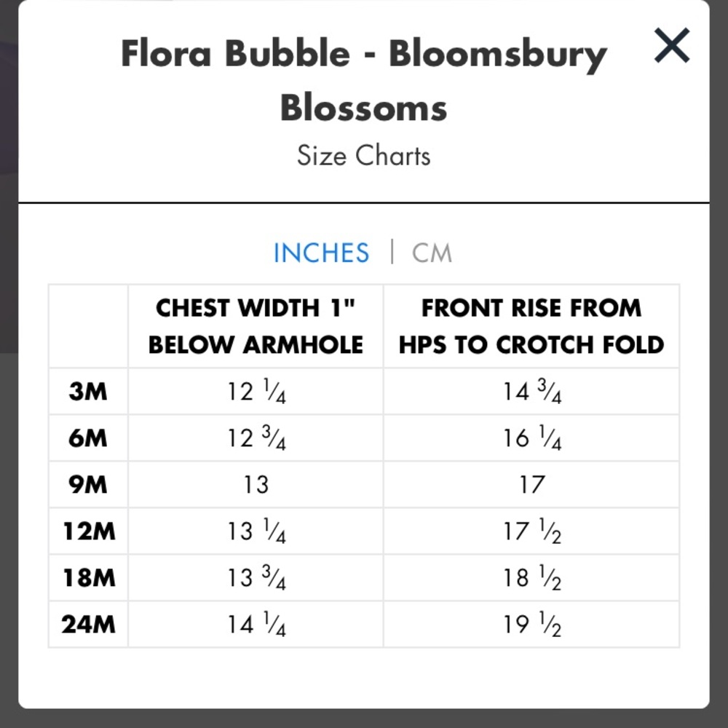Click the Chest Width column header
Image resolution: width=728 pixels, height=728 pixels.
(x=256, y=326)
